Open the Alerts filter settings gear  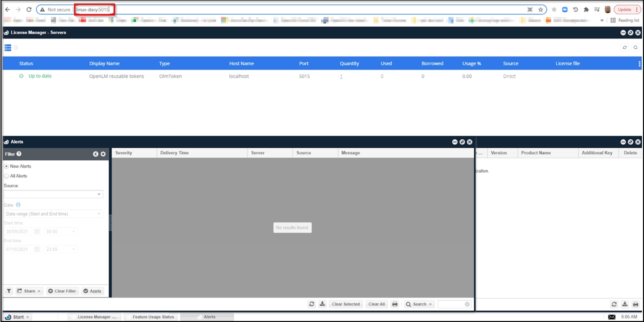[103, 154]
